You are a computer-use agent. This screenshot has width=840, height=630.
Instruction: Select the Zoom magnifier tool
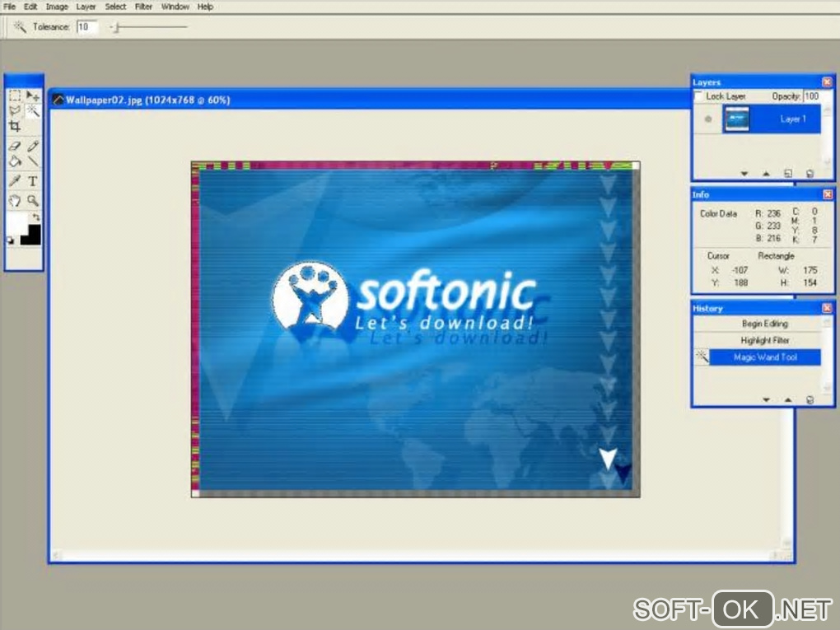point(33,201)
